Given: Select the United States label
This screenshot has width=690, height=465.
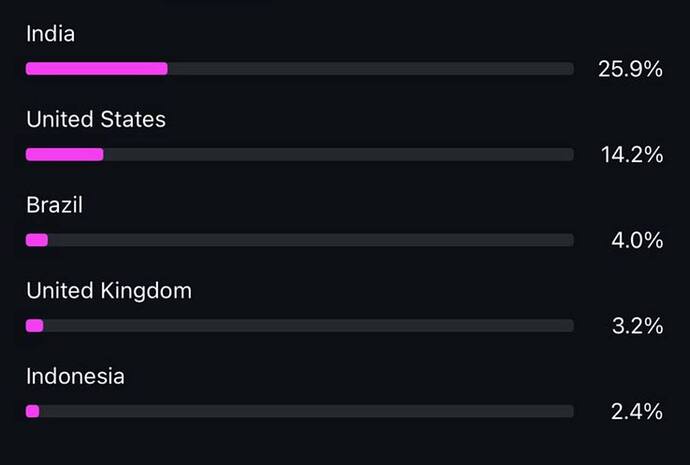Looking at the screenshot, I should tap(96, 120).
